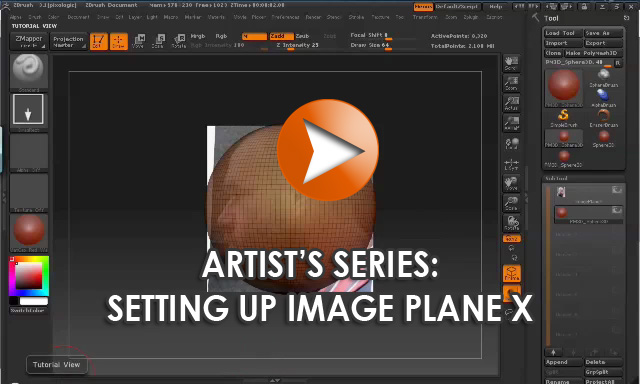Click the Scroll canvas icon
Screen dimensions: 640x384
point(511,63)
